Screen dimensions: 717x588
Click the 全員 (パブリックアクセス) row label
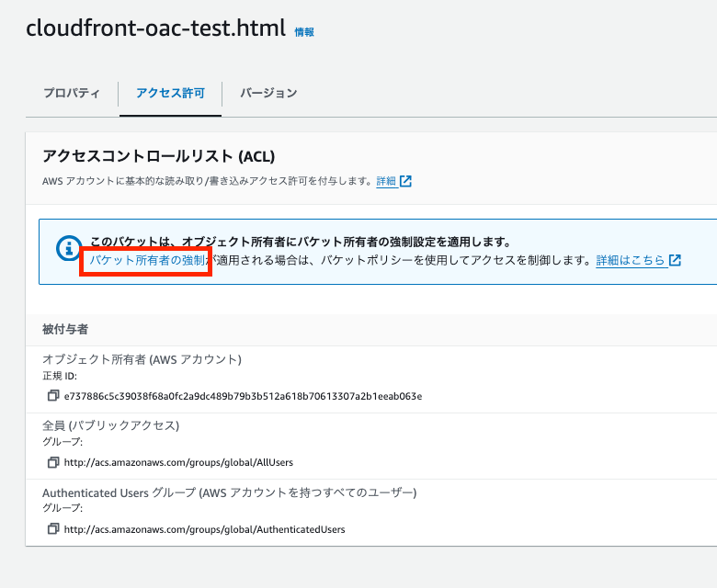pyautogui.click(x=111, y=425)
